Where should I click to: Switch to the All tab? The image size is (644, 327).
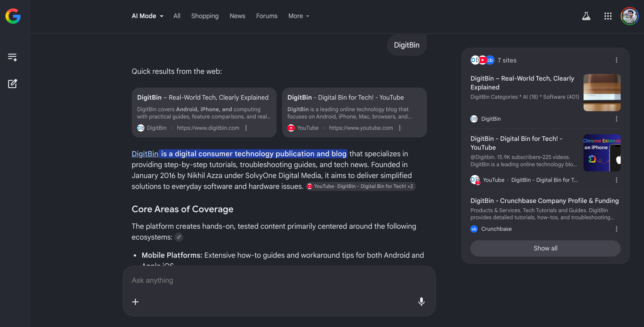point(177,16)
